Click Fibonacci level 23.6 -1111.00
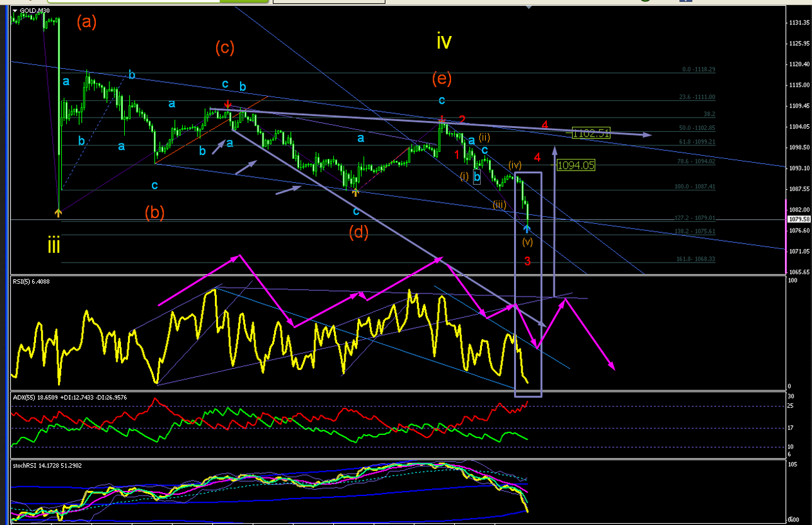The height and width of the screenshot is (525, 812). point(697,97)
